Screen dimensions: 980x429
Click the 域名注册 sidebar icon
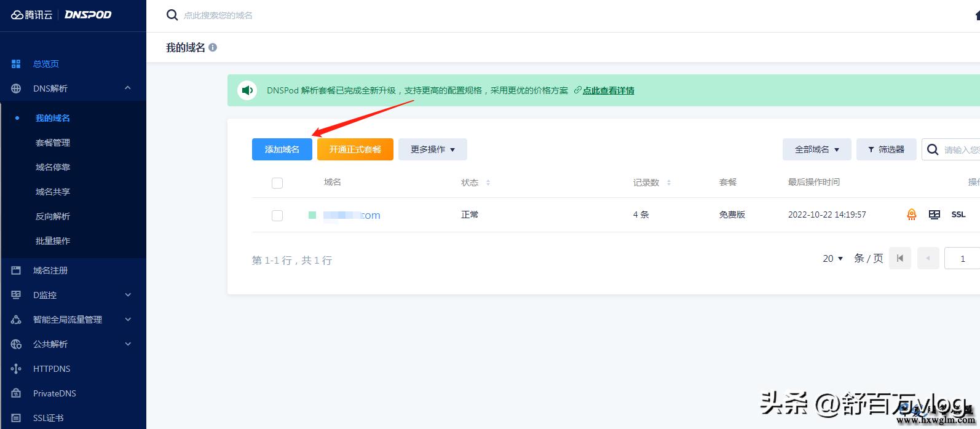16,270
